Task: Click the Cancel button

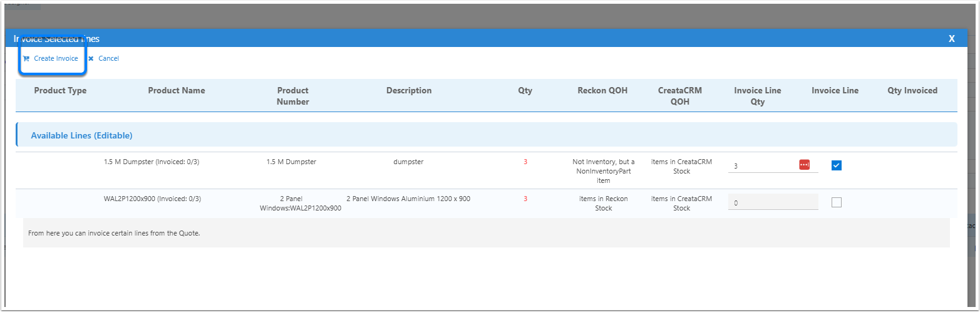Action: [103, 58]
